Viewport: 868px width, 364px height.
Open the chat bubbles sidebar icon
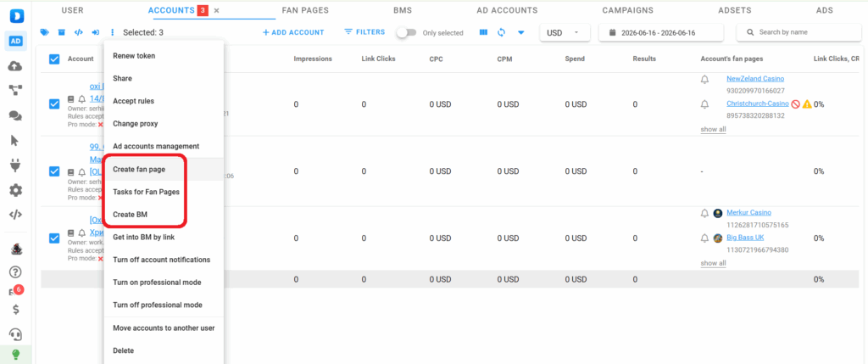15,115
